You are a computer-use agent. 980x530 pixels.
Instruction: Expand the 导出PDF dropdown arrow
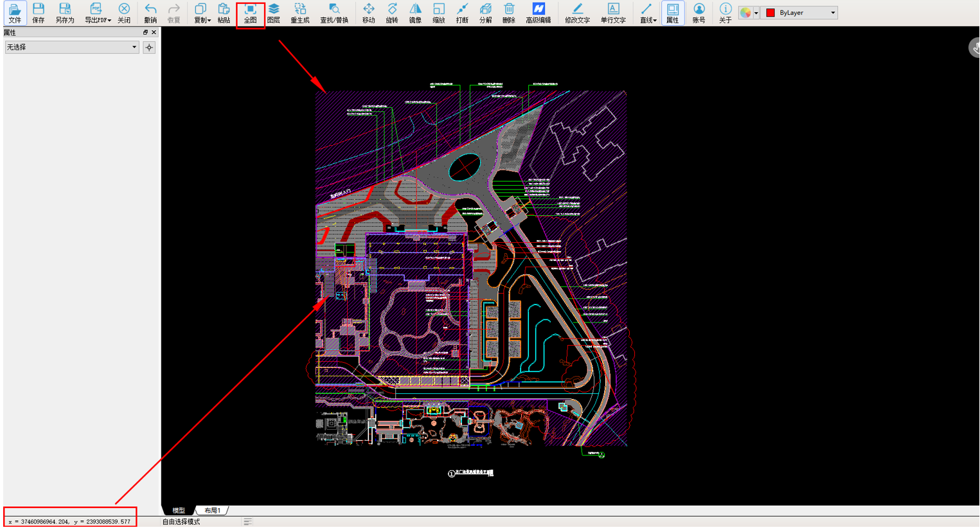(x=109, y=21)
